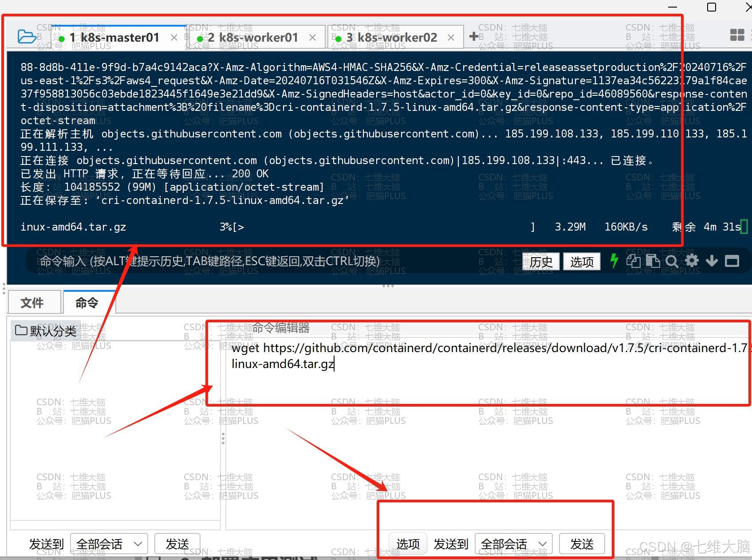Click the 发送到 label under the category list
The width and height of the screenshot is (752, 560).
(47, 544)
